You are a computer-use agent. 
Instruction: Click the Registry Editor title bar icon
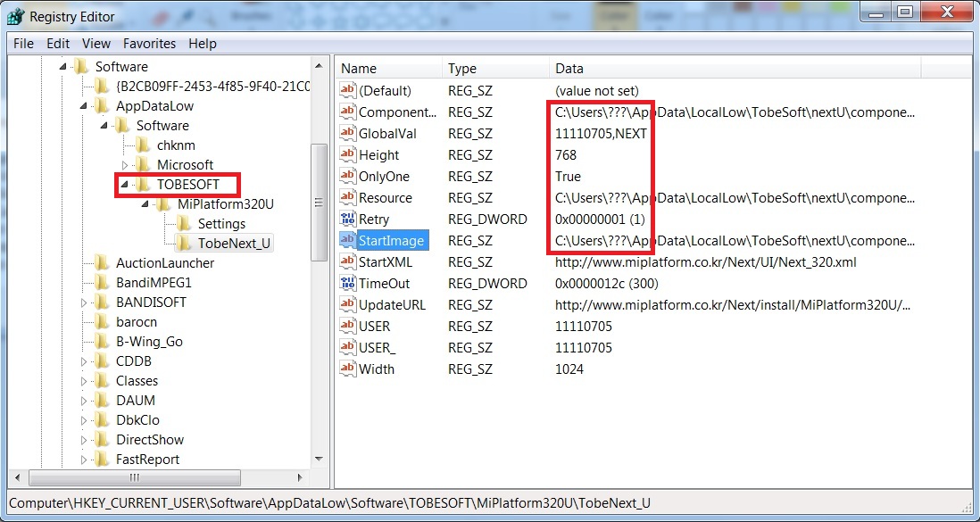pos(15,15)
